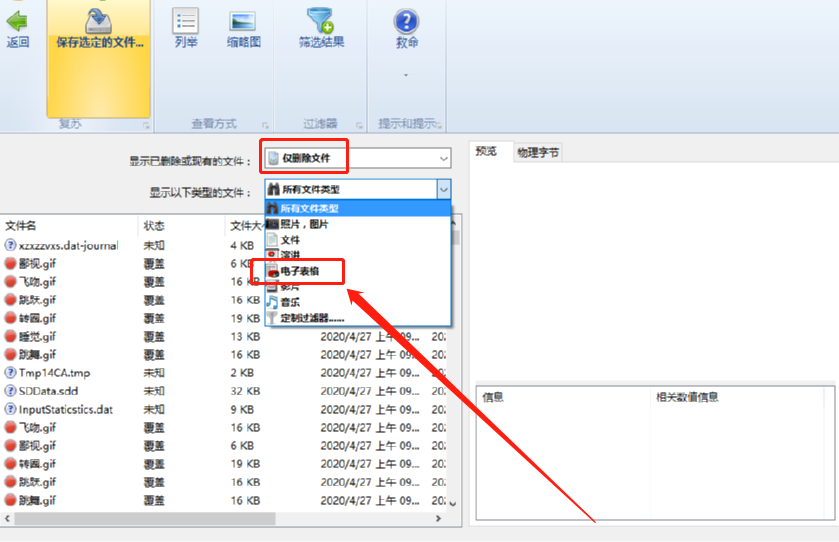
Task: Choose 文件 document type option
Action: tap(358, 240)
